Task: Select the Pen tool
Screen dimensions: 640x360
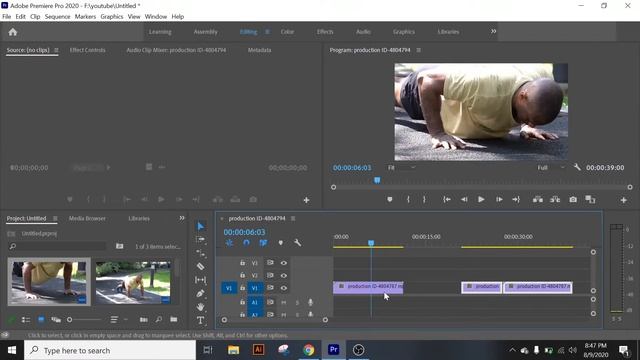Action: coord(200,293)
